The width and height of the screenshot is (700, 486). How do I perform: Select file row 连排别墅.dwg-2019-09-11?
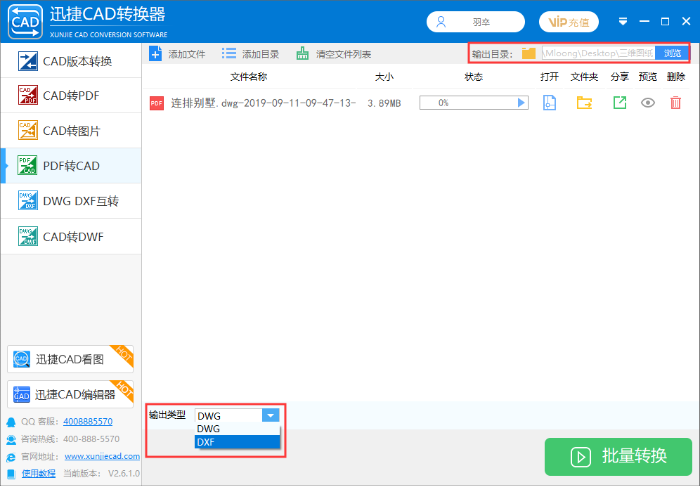point(263,103)
